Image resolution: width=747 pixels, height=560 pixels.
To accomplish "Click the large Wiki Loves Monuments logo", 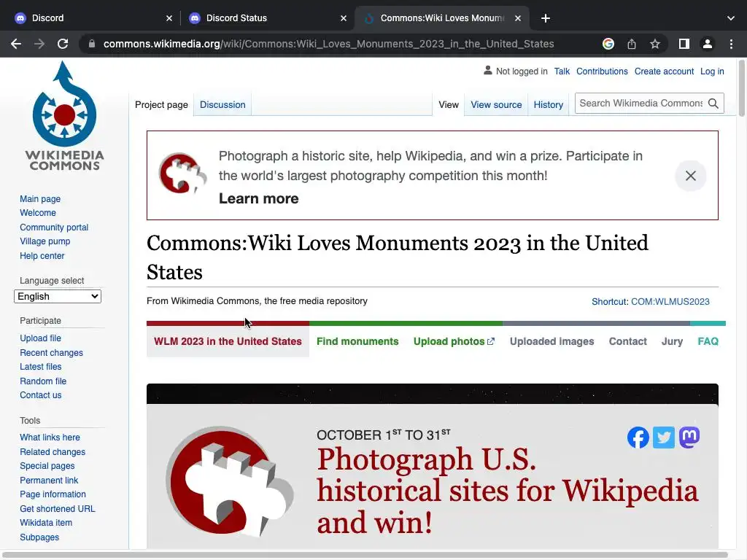I will (x=230, y=481).
